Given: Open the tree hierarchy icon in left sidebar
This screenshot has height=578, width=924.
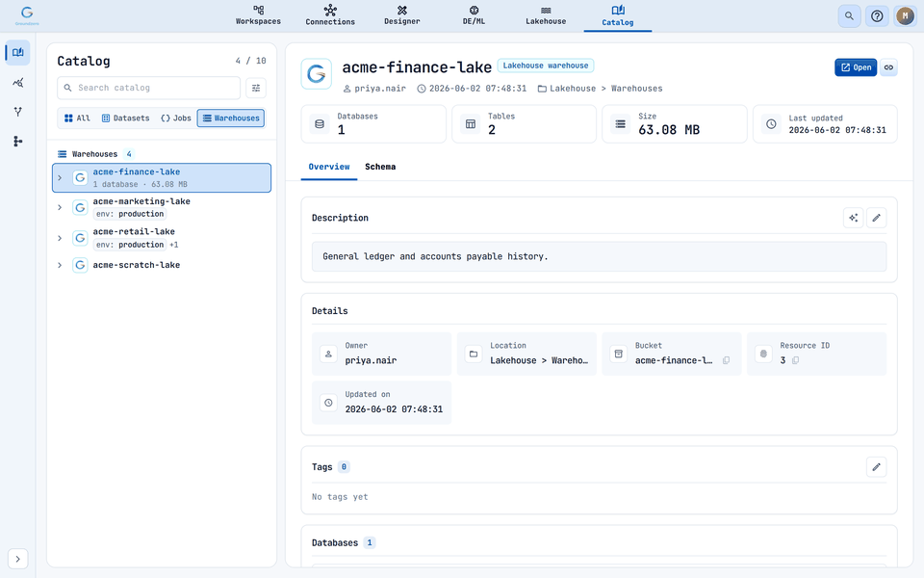Looking at the screenshot, I should tap(17, 142).
